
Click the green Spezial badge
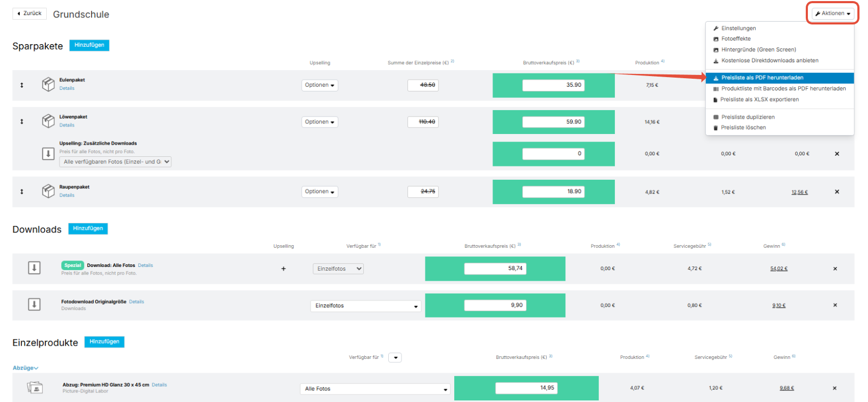(x=73, y=265)
